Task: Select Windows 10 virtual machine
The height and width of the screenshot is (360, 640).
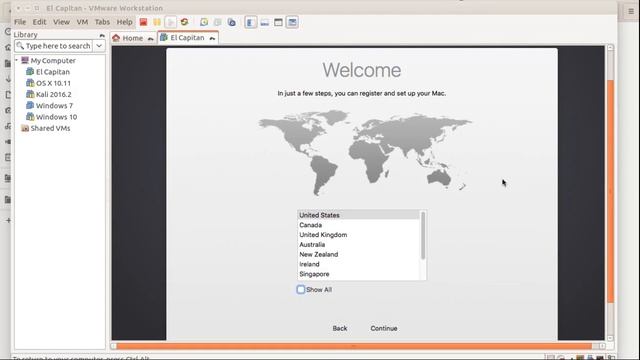Action: point(56,117)
